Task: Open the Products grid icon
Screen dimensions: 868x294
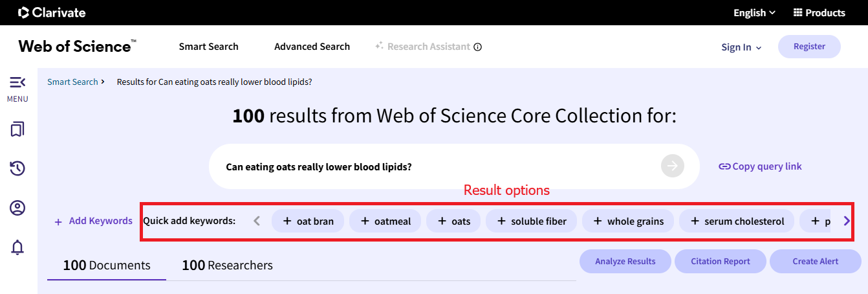Action: [797, 12]
